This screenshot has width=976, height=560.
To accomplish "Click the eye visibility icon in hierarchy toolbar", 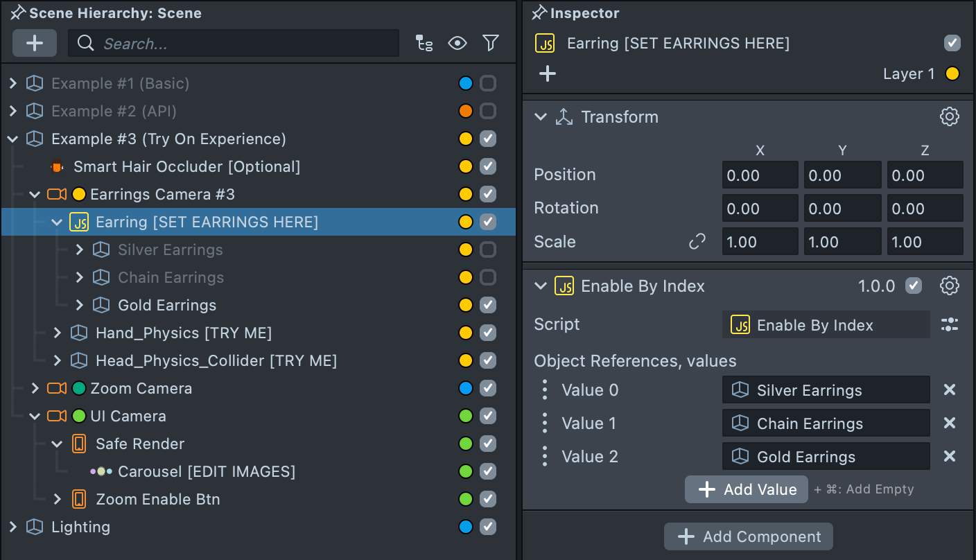I will [458, 44].
